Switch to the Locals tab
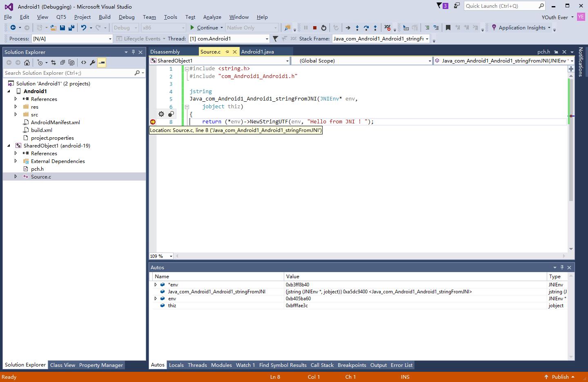The width and height of the screenshot is (588, 382). (176, 365)
